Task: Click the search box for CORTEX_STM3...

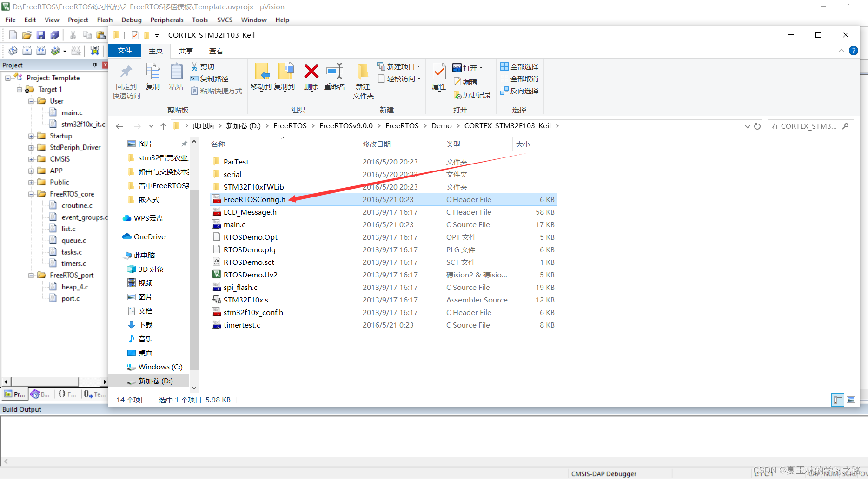Action: 810,126
